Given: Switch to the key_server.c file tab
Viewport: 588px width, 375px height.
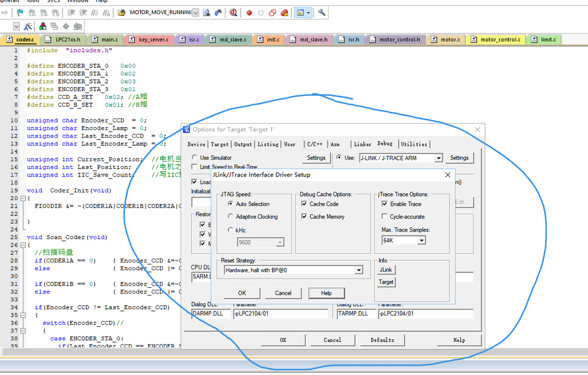Looking at the screenshot, I should [149, 39].
